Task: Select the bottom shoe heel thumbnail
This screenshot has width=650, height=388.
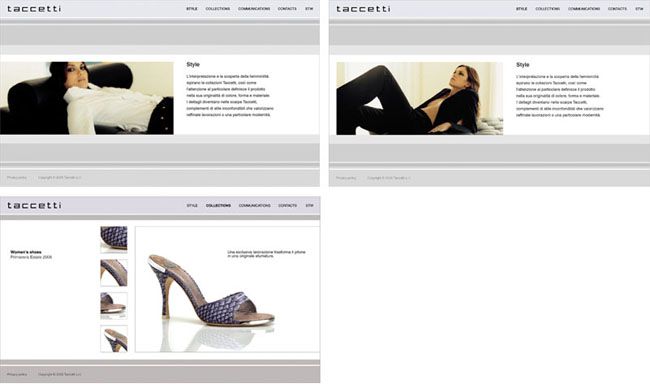Action: tap(114, 339)
